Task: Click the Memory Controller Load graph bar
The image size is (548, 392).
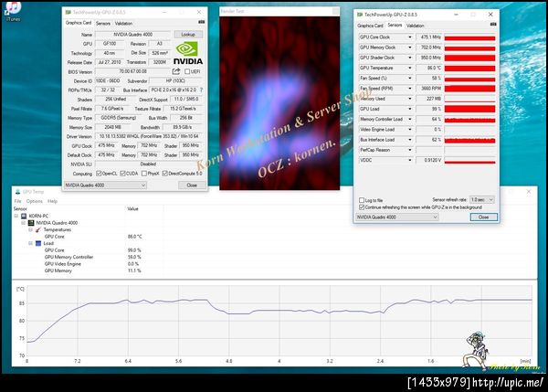Action: [469, 119]
